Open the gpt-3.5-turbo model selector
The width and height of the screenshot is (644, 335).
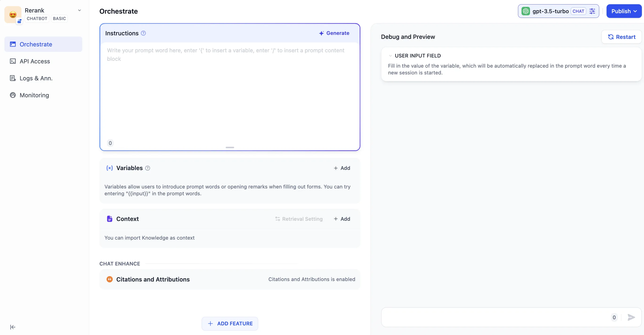click(x=550, y=11)
